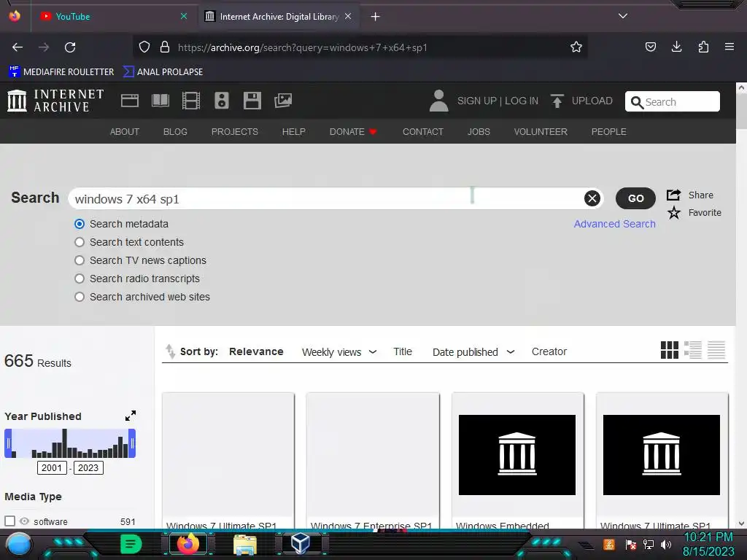This screenshot has height=560, width=747.
Task: Open the HELP menu item
Action: (293, 131)
